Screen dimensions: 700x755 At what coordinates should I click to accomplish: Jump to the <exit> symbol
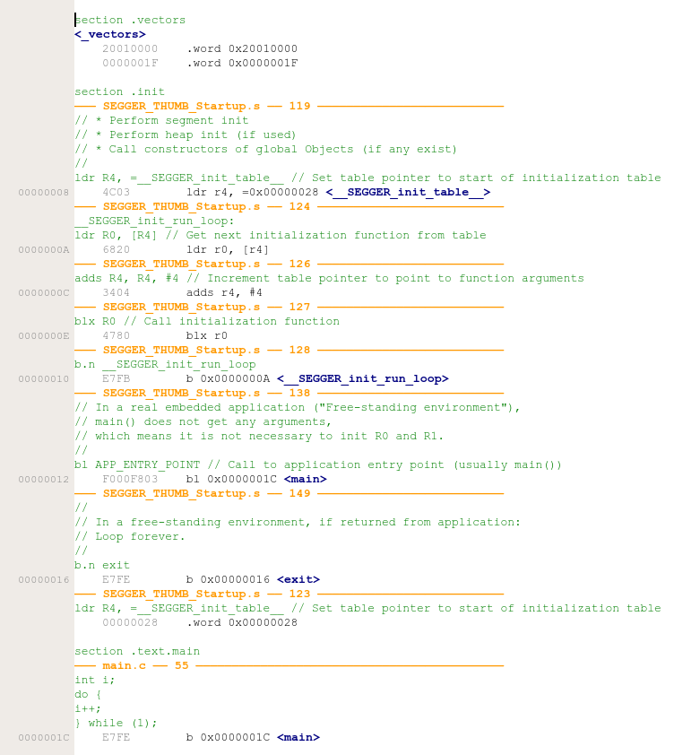298,580
